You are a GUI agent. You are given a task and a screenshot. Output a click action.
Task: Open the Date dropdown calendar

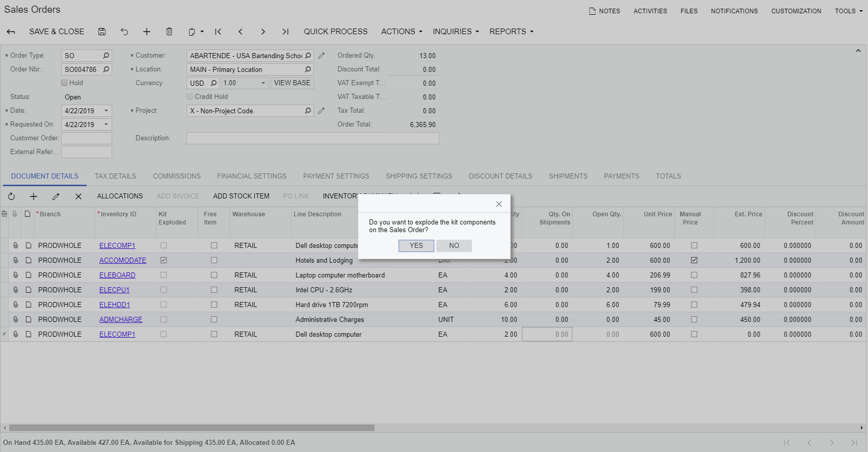tap(106, 111)
